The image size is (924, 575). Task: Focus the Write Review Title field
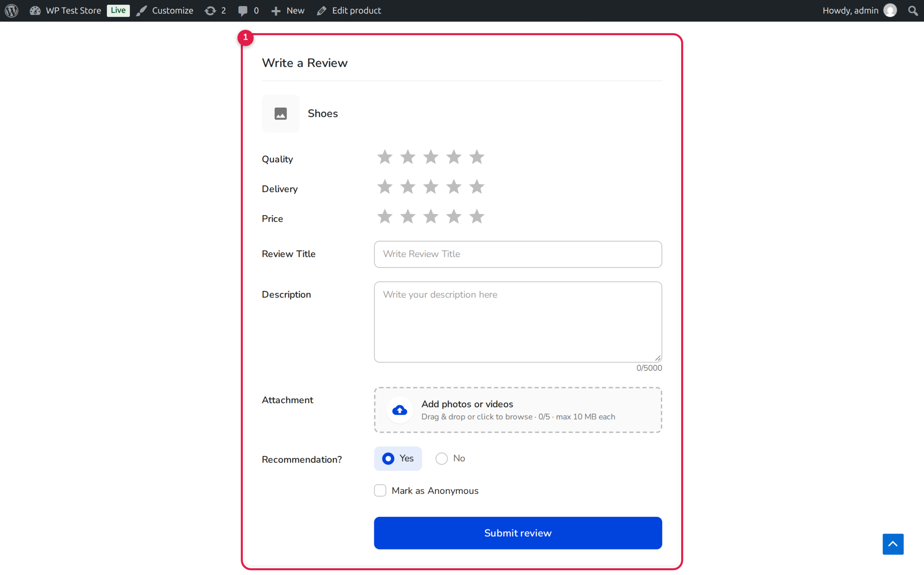pyautogui.click(x=518, y=254)
